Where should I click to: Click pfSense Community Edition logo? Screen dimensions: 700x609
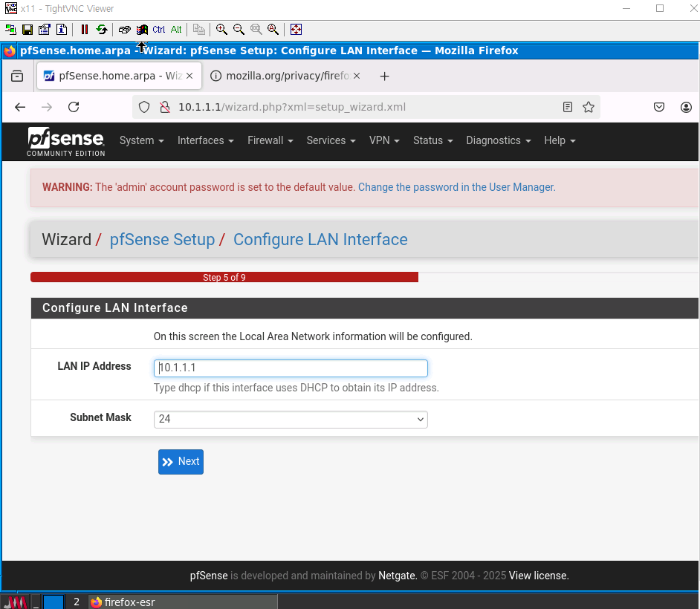65,141
